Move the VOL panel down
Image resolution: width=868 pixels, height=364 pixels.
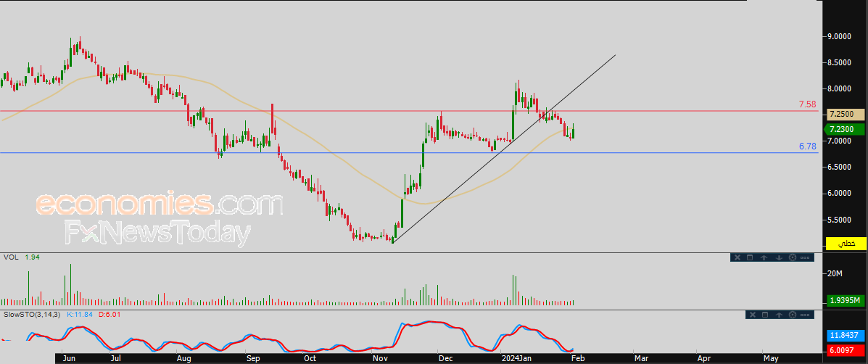(x=778, y=257)
